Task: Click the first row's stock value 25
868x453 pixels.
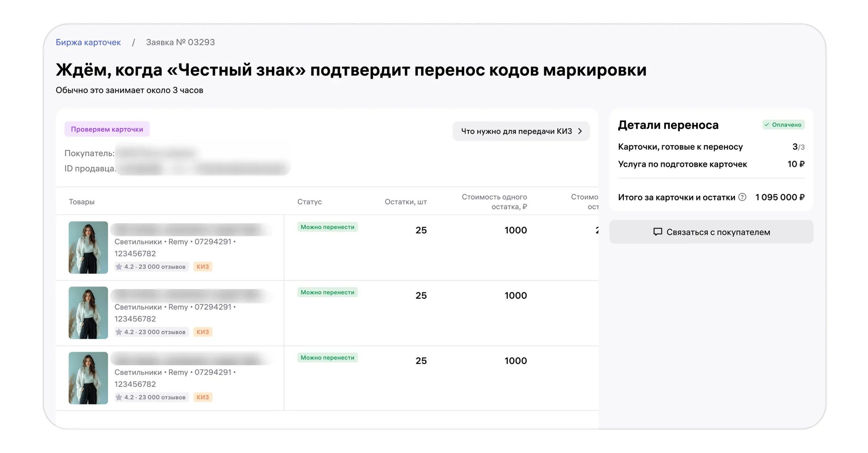Action: tap(421, 230)
